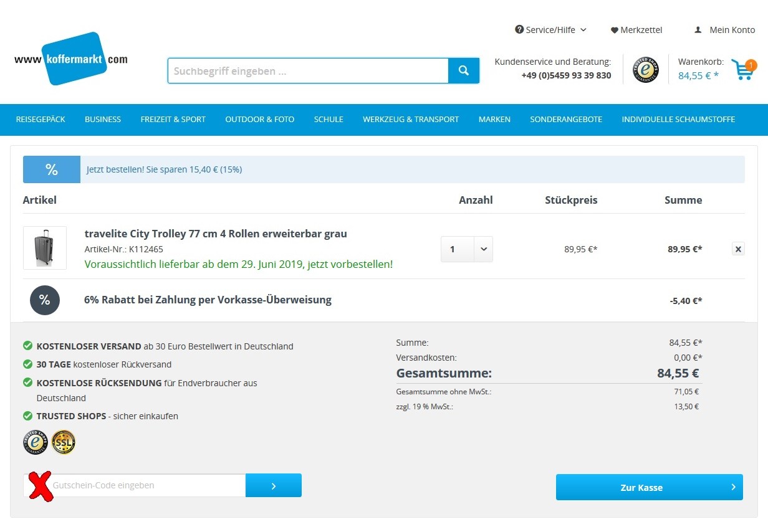
Task: Click the Service/Hilfe question mark icon
Action: click(x=519, y=29)
